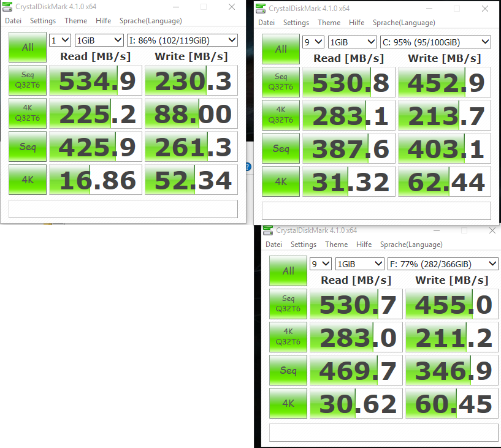Start 4K test in C: drive window

[280, 181]
